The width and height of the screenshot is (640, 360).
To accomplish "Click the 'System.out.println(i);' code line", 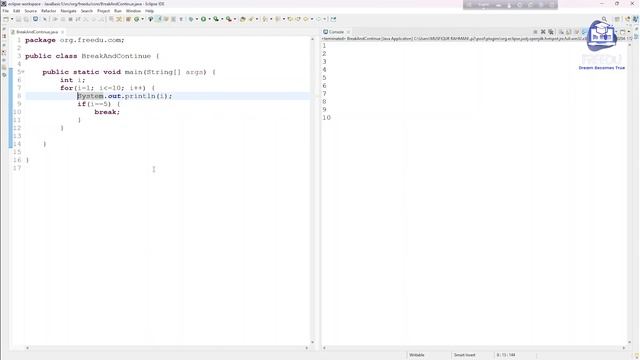I will click(x=125, y=96).
